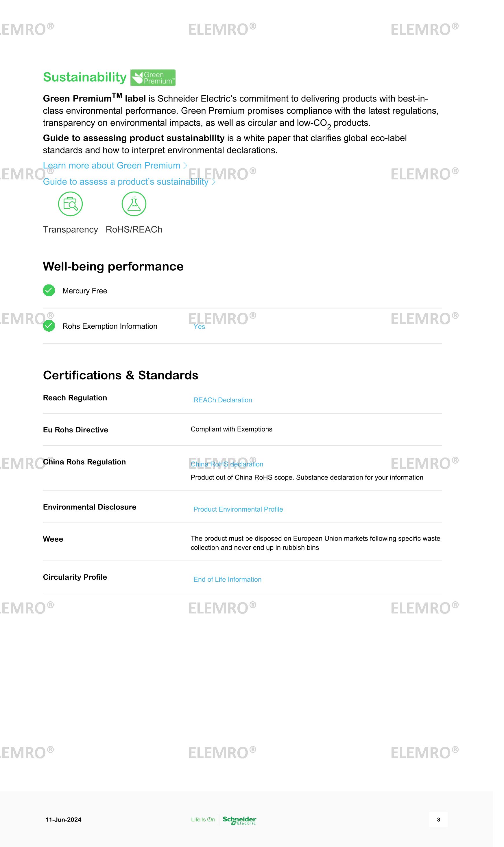This screenshot has width=504, height=847.
Task: Click the Mercury Free green checkmark
Action: 49,291
